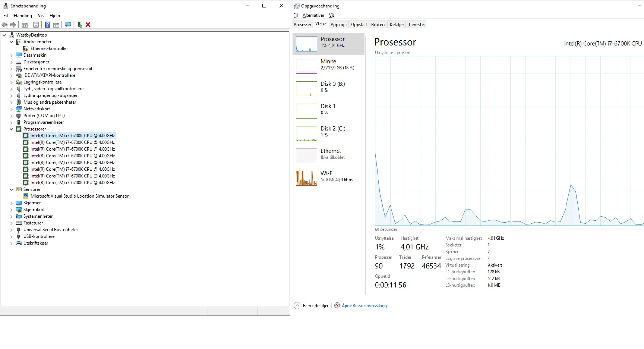Click the WestbyDesktop computer icon

pyautogui.click(x=12, y=35)
